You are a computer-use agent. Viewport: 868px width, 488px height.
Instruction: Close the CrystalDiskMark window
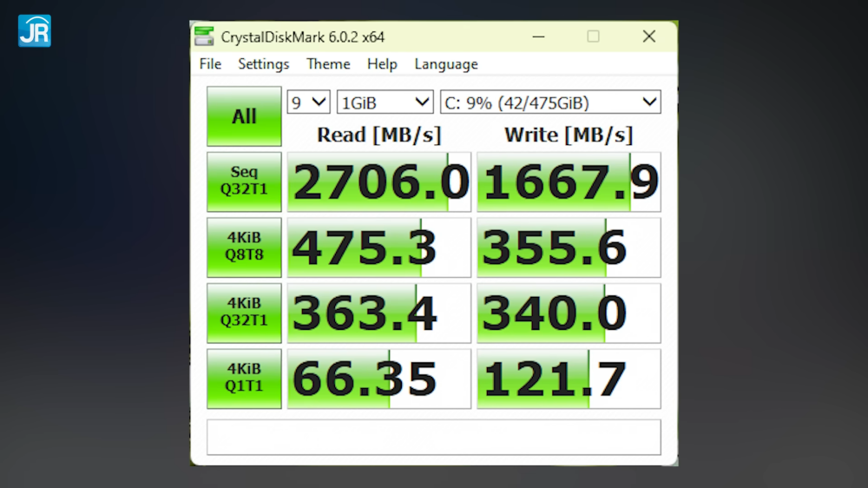click(649, 36)
